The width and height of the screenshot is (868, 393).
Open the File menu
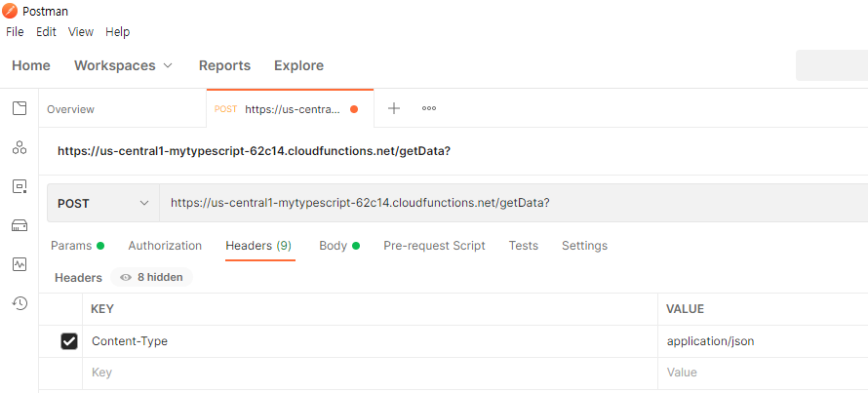[x=15, y=32]
